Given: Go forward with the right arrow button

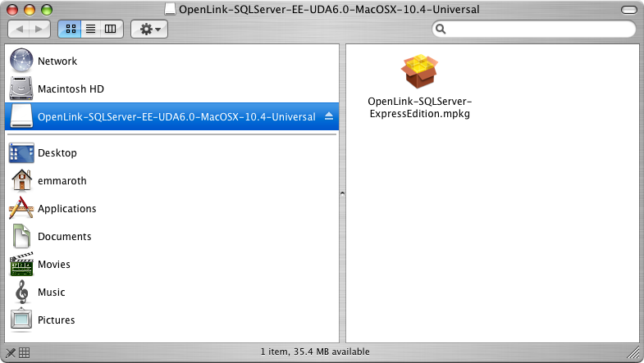Looking at the screenshot, I should tap(39, 29).
